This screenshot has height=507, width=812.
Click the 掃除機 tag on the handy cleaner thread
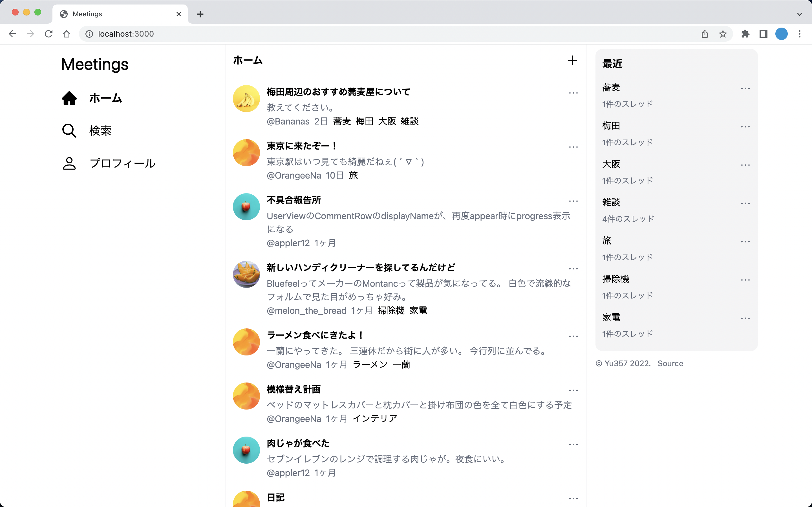[x=392, y=310]
